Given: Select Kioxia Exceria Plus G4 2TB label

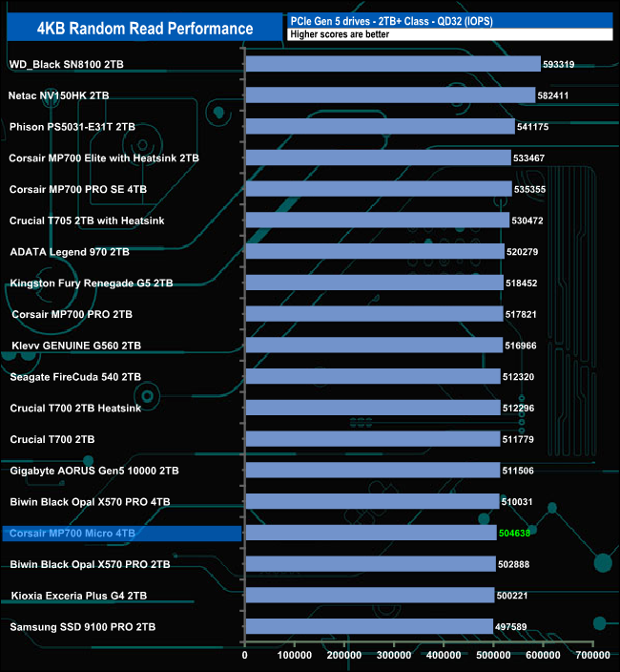Looking at the screenshot, I should pos(79,596).
